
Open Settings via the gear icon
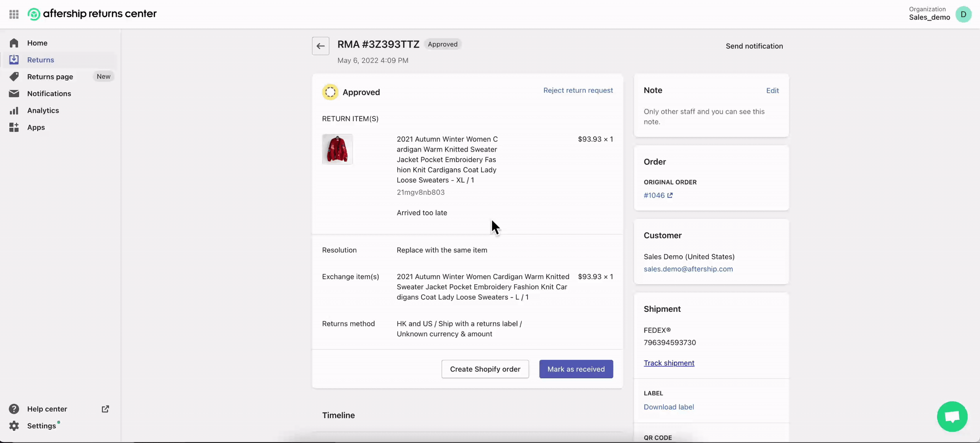tap(14, 426)
